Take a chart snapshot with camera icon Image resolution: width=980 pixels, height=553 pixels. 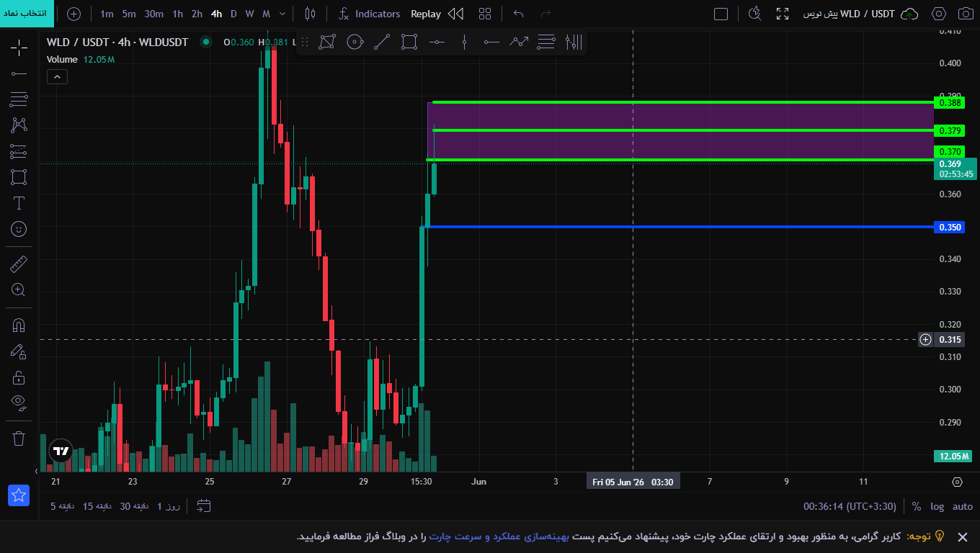tap(965, 14)
